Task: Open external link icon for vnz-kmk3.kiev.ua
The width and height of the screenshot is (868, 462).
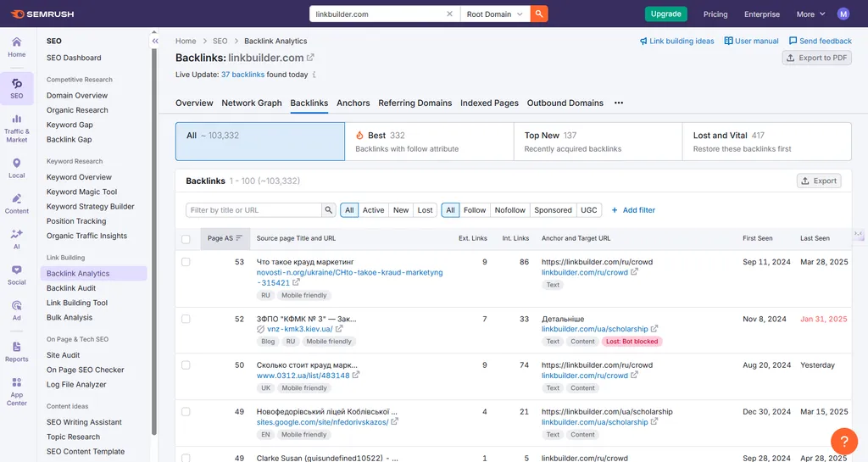Action: (339, 329)
